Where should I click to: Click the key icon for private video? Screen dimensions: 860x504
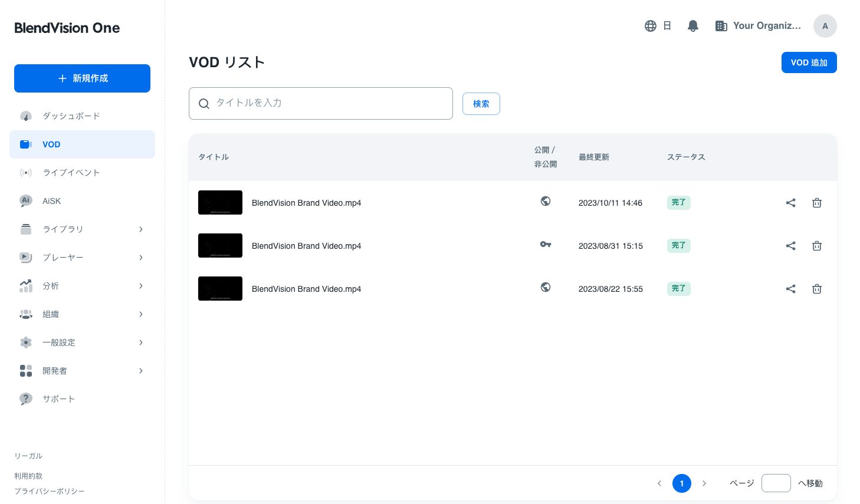(546, 244)
